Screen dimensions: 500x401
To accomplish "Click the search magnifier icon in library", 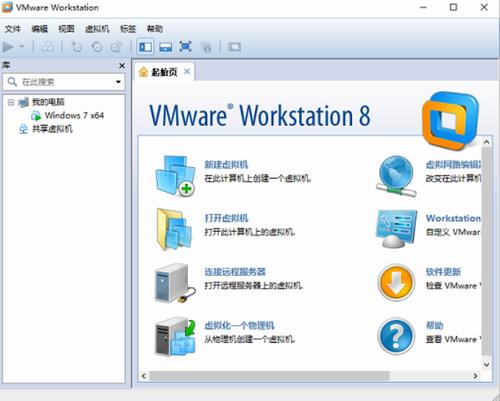I will pos(12,82).
